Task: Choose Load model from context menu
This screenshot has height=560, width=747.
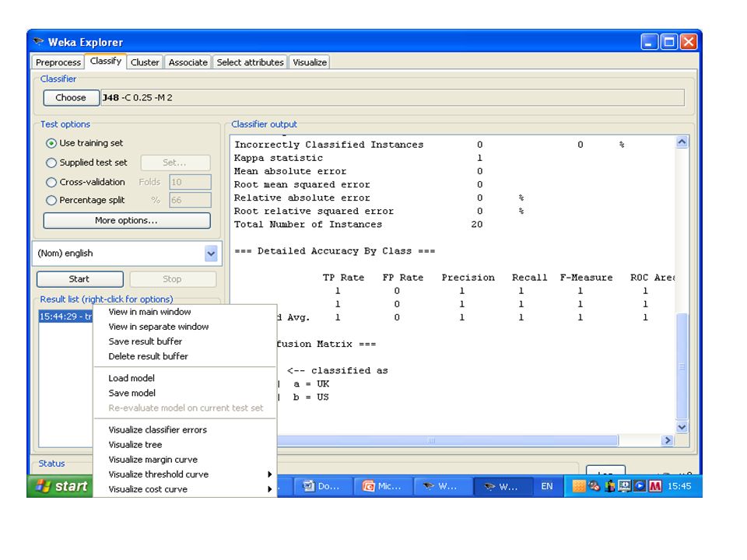Action: 185,378
